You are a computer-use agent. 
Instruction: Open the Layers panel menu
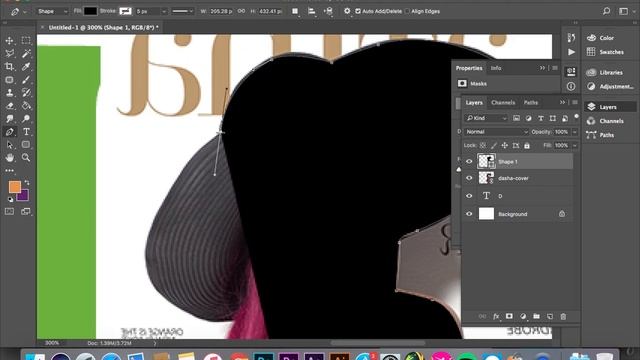(x=575, y=102)
